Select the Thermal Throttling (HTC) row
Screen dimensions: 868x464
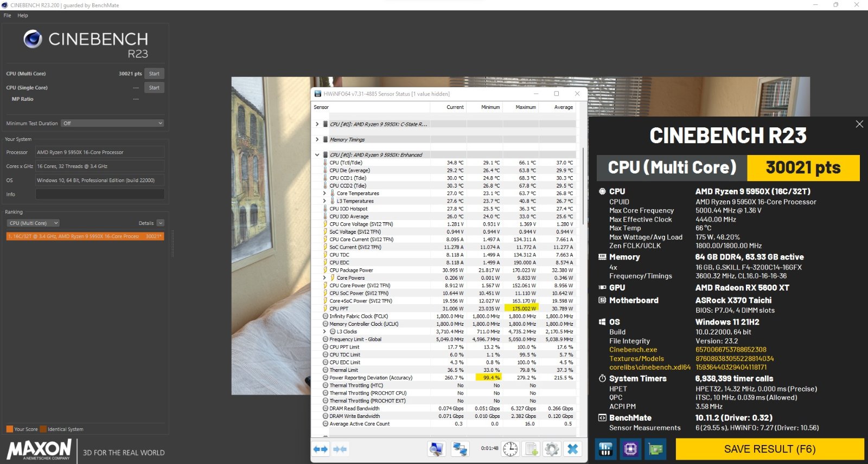pyautogui.click(x=445, y=385)
